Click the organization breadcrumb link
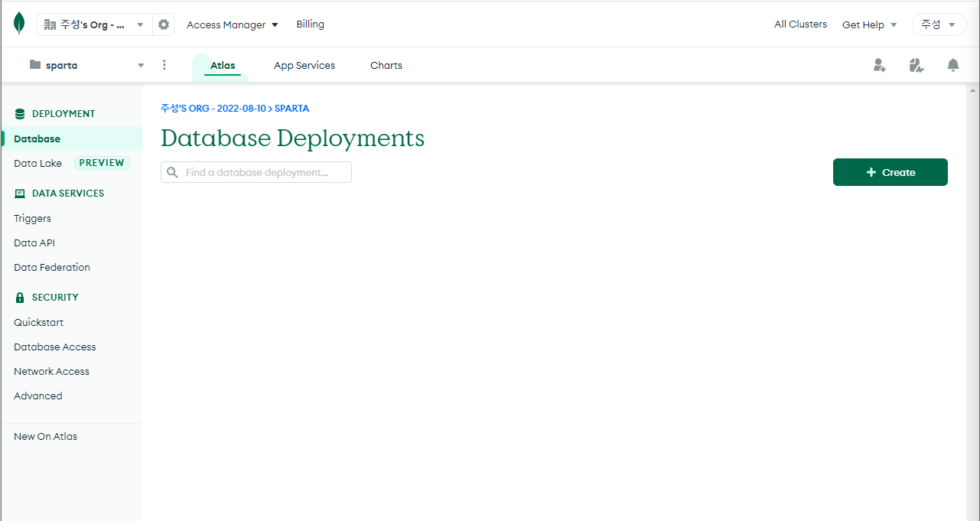This screenshot has width=980, height=521. [213, 109]
